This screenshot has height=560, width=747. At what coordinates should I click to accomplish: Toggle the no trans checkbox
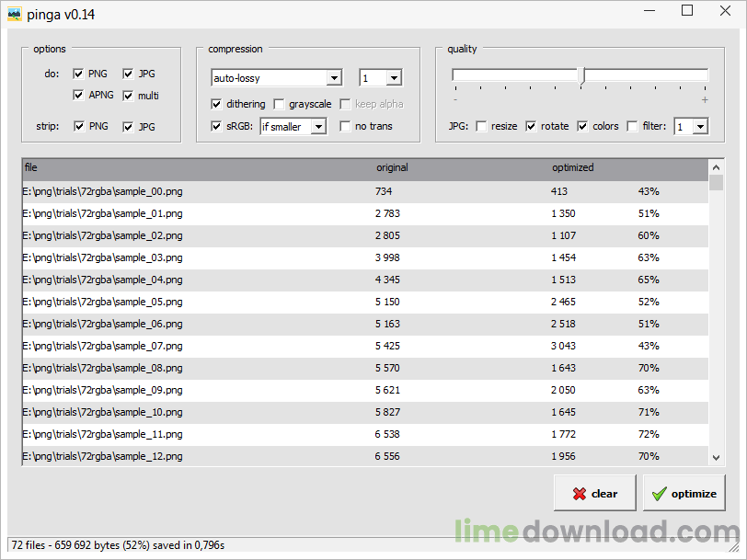[346, 126]
